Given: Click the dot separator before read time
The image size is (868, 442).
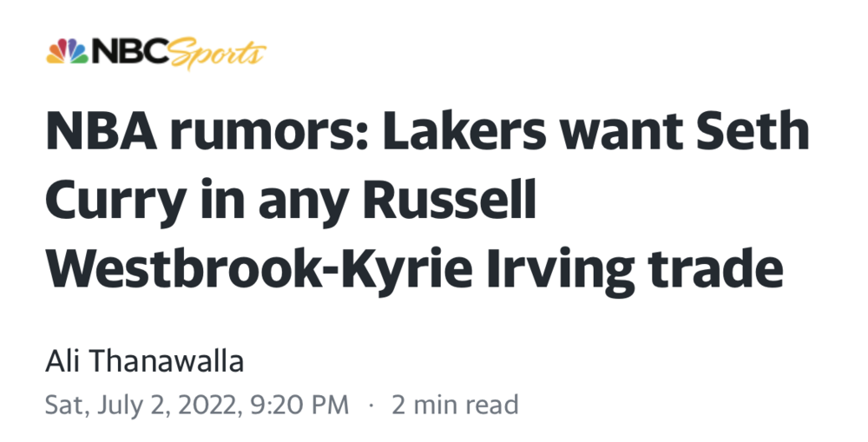Looking at the screenshot, I should tap(371, 405).
